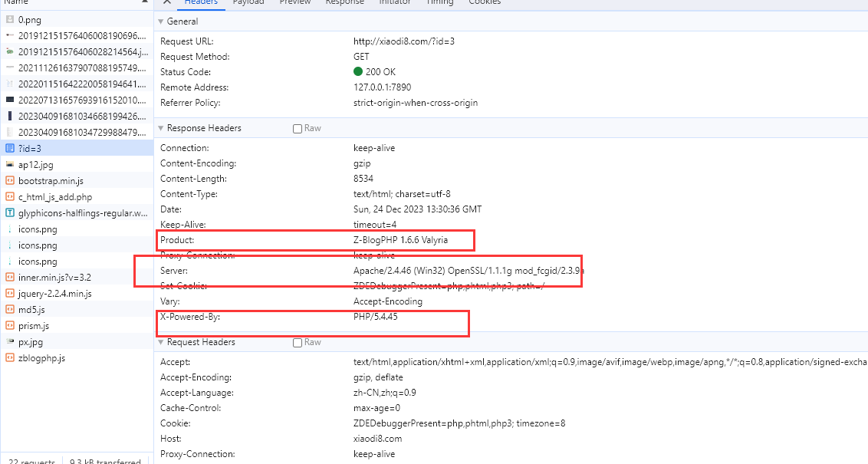The height and width of the screenshot is (464, 868).
Task: Click the document icon beside ?id=3
Action: click(x=10, y=148)
